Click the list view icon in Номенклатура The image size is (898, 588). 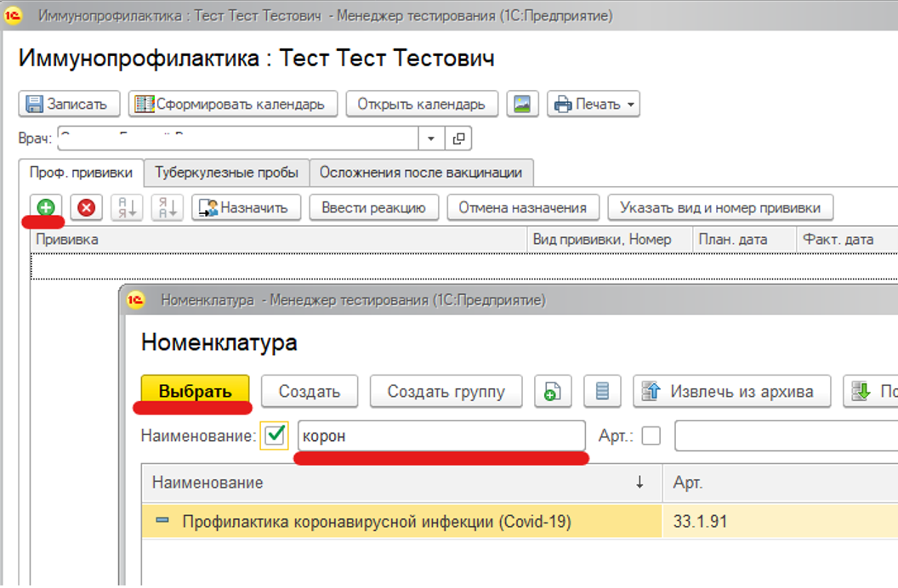(602, 392)
